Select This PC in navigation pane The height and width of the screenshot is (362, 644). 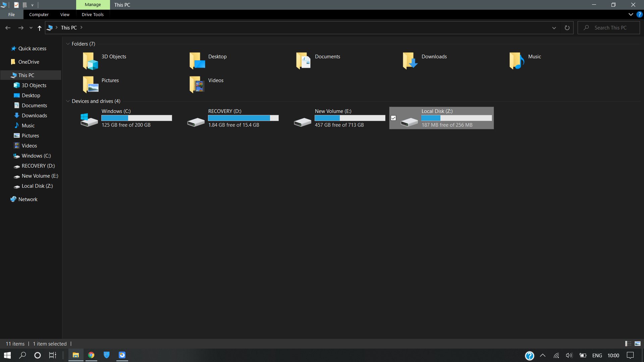(x=31, y=75)
